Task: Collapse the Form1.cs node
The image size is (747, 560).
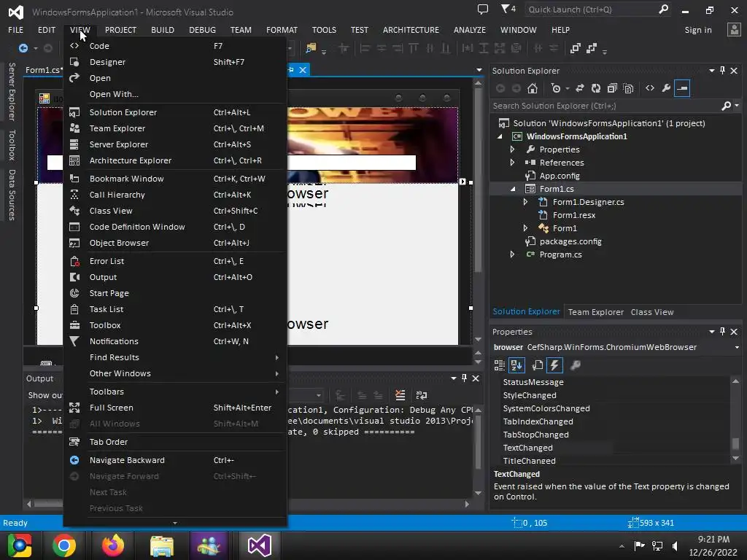Action: click(x=513, y=189)
